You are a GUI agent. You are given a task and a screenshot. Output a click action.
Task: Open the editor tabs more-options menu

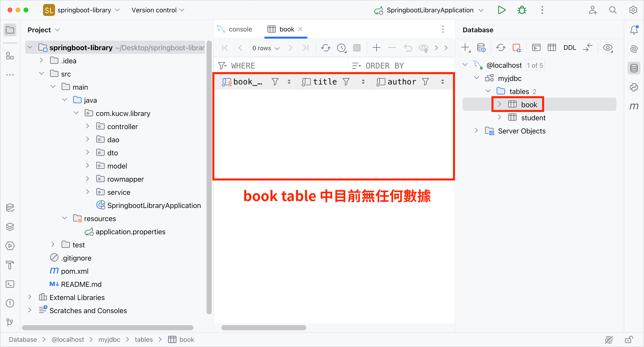[x=443, y=29]
